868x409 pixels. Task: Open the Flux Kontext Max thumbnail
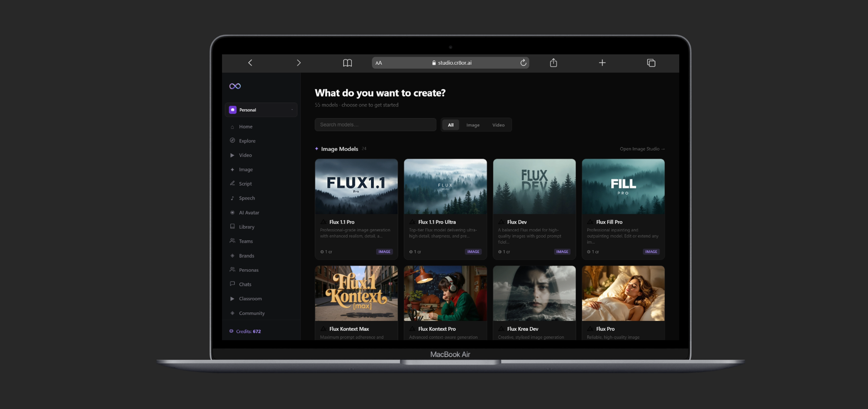(x=356, y=294)
